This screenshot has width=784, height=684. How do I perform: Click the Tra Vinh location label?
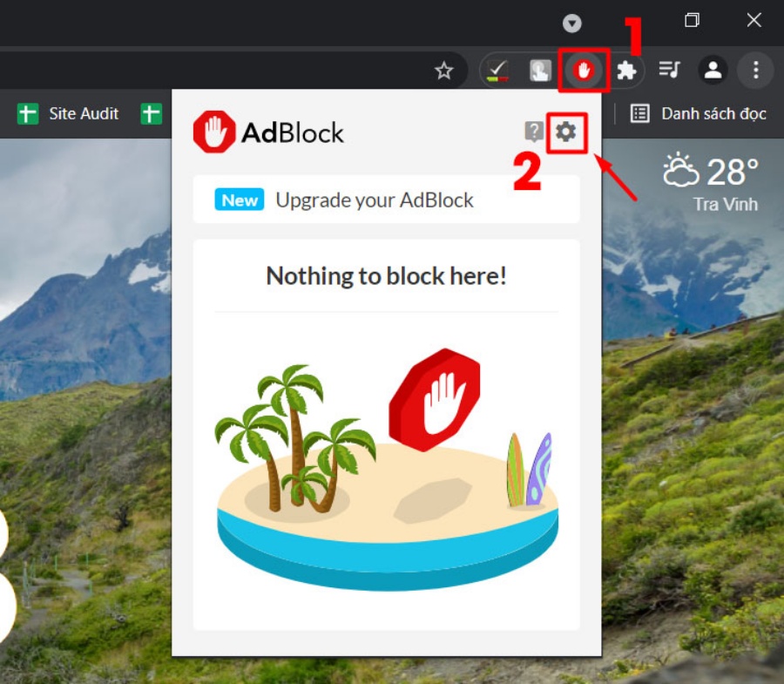[725, 205]
